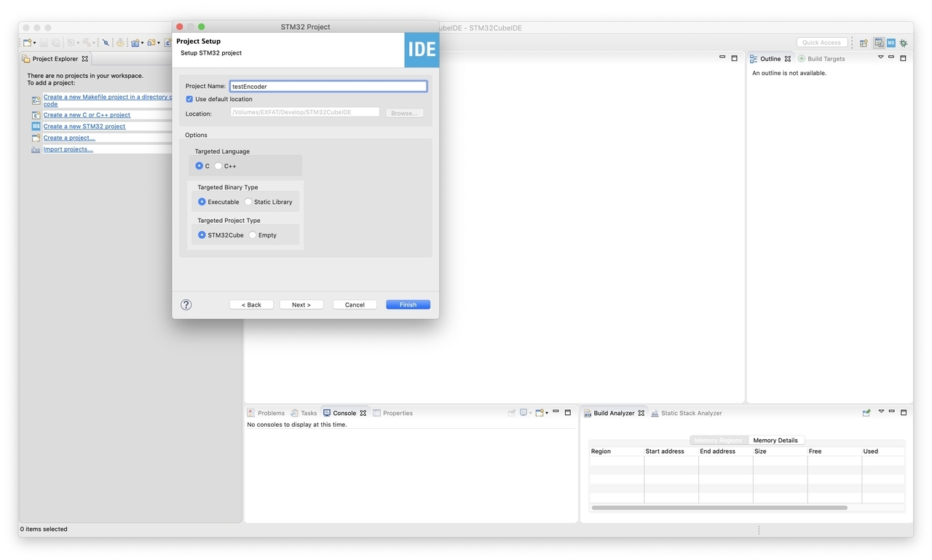Click the Build hammer toolbar icon

(x=87, y=43)
